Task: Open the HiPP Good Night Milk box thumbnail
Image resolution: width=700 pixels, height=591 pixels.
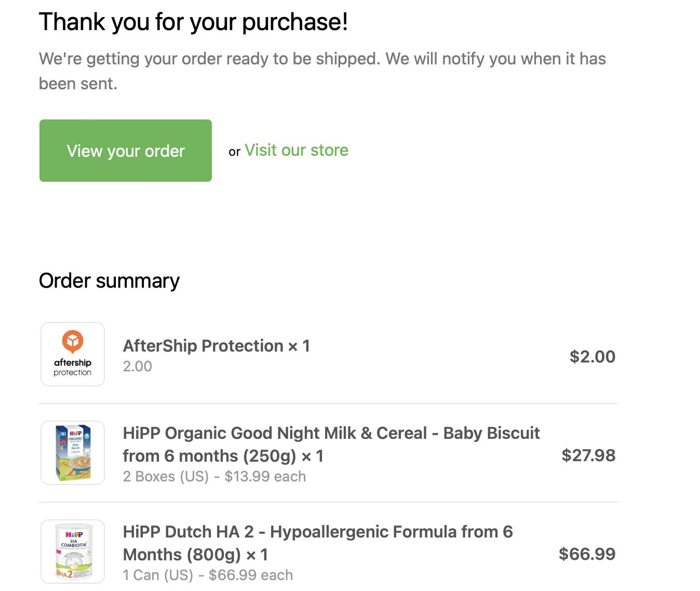Action: click(73, 453)
